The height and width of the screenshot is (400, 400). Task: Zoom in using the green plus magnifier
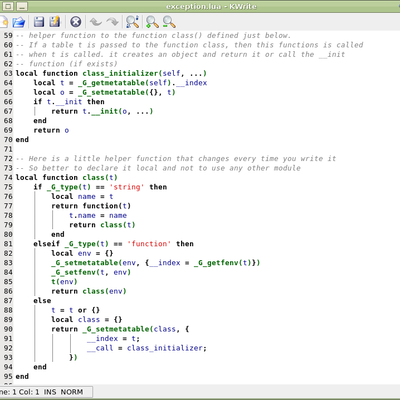pyautogui.click(x=152, y=22)
